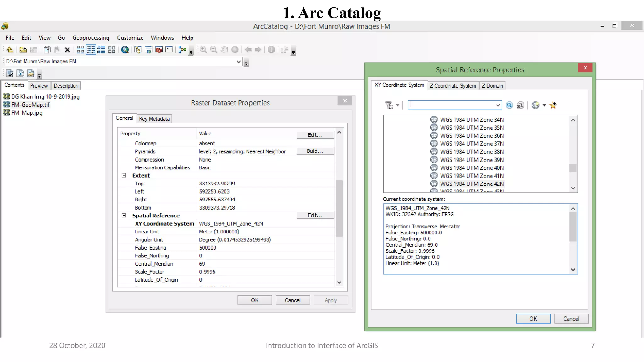Image resolution: width=644 pixels, height=362 pixels.
Task: Click raster properties scrollbar down arrow
Action: (x=339, y=282)
